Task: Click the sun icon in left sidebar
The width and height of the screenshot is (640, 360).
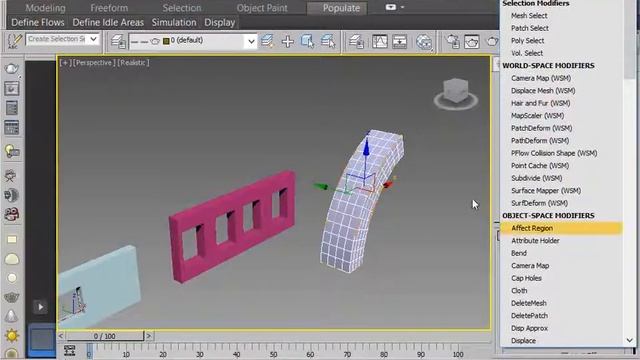Action: pyautogui.click(x=12, y=336)
